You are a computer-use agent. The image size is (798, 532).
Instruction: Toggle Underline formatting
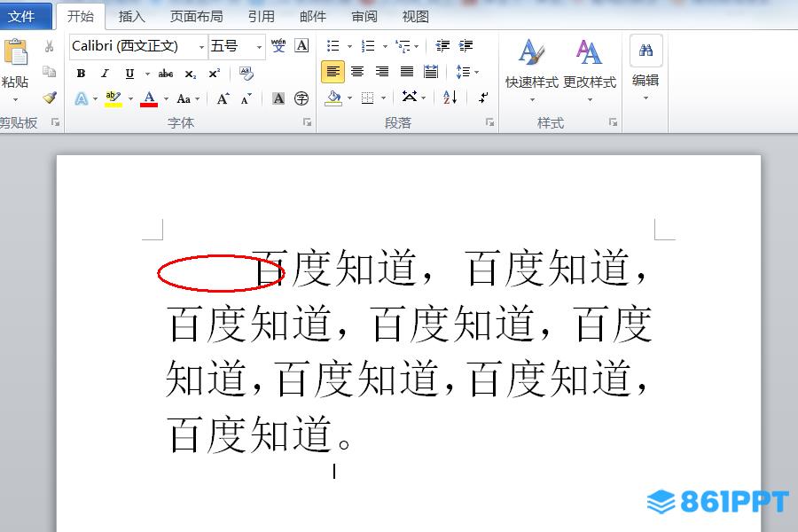click(x=129, y=74)
